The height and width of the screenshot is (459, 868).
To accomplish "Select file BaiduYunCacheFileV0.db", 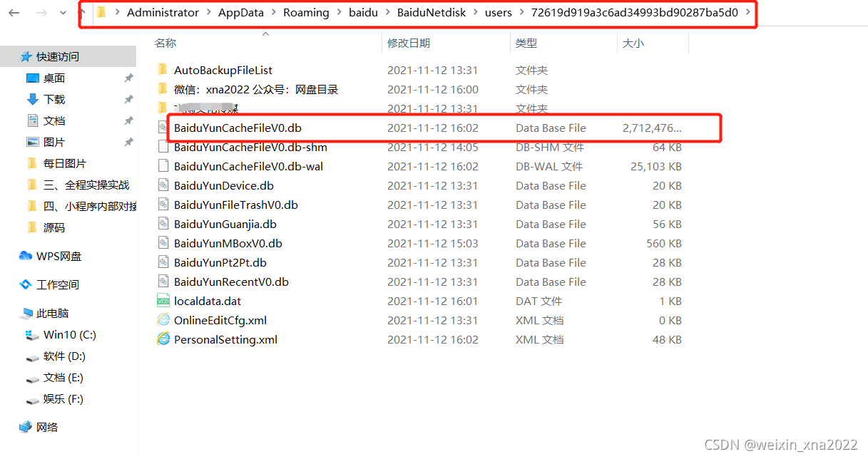I will [x=238, y=128].
